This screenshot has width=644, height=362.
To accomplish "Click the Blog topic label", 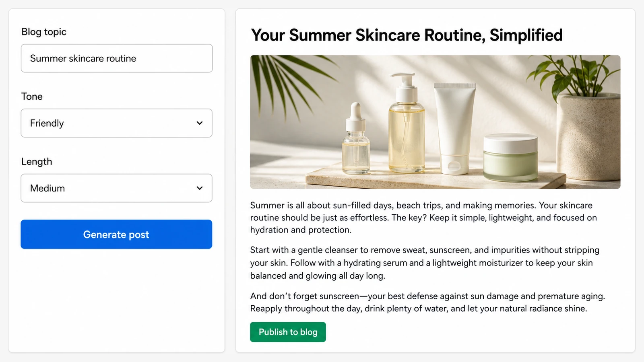I will tap(44, 32).
